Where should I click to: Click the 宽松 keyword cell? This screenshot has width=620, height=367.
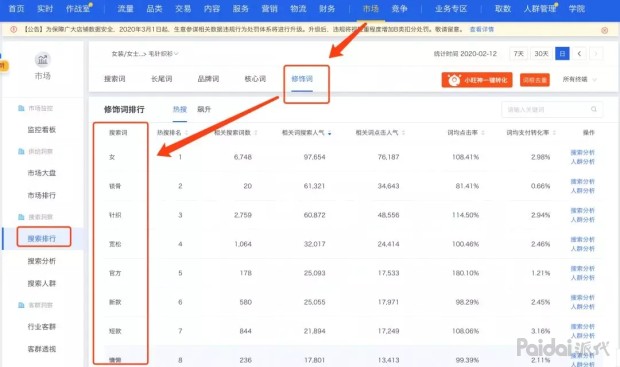tap(115, 244)
